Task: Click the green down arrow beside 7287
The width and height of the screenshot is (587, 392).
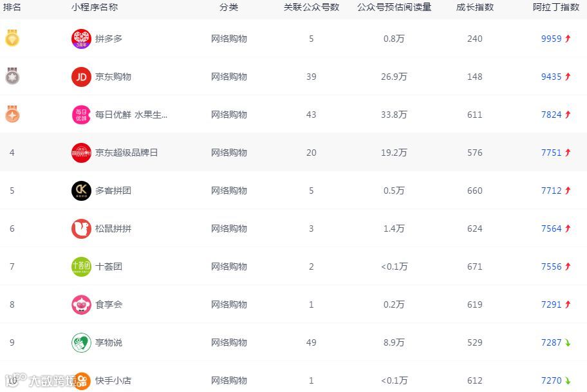Action: 567,342
